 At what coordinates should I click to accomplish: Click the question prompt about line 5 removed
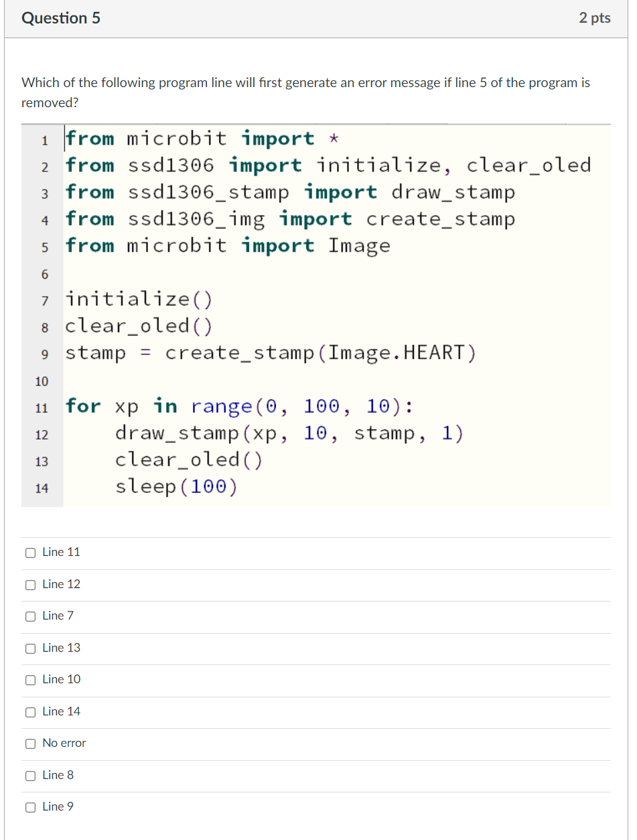tap(306, 92)
